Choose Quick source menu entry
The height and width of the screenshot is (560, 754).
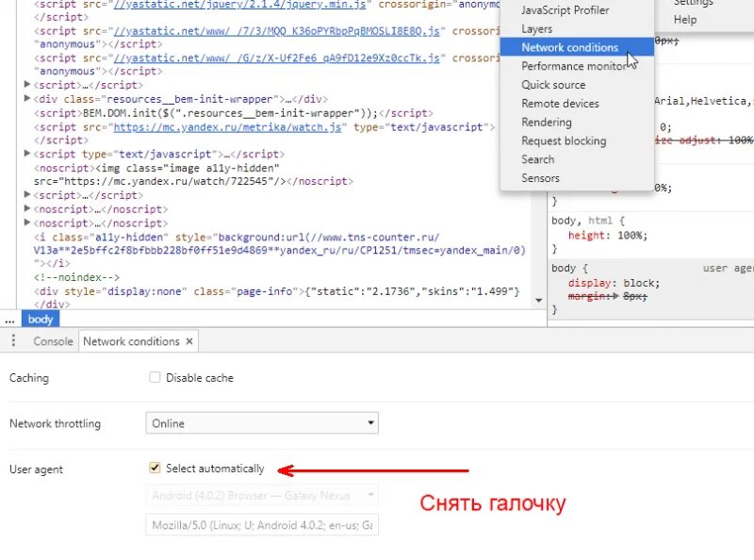pos(553,85)
